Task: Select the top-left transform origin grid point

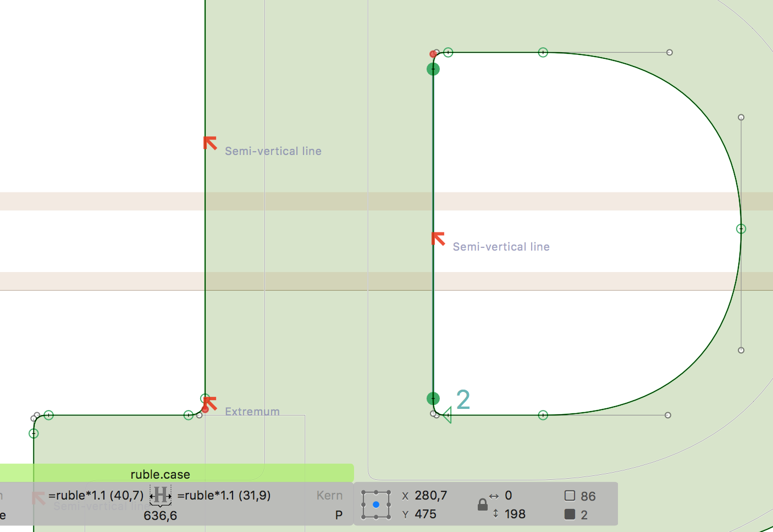Action: click(363, 492)
